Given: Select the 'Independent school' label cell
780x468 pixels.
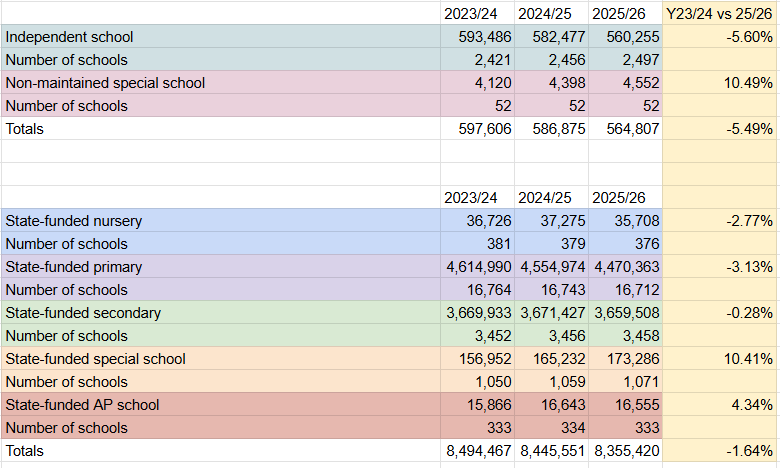Looking at the screenshot, I should tap(221, 37).
